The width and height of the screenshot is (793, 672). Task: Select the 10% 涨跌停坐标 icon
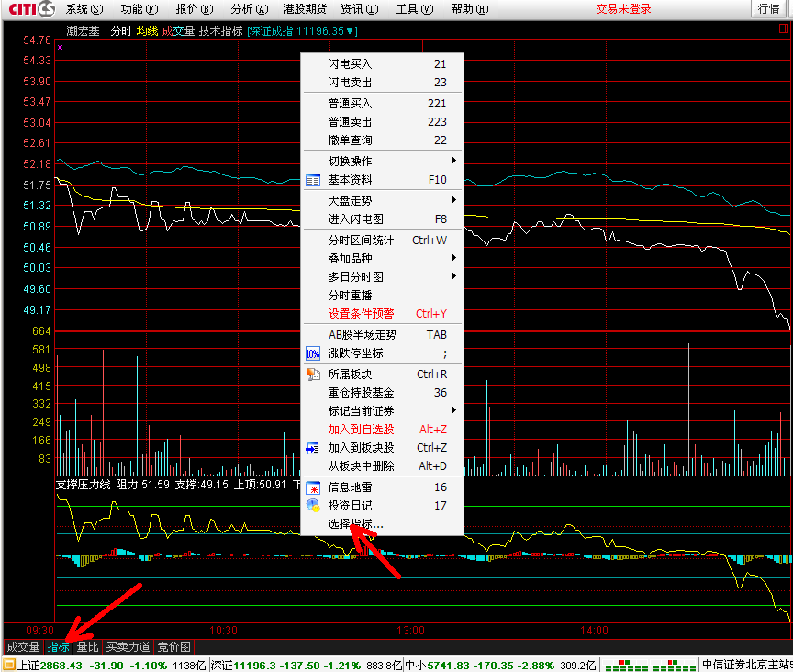pyautogui.click(x=313, y=353)
